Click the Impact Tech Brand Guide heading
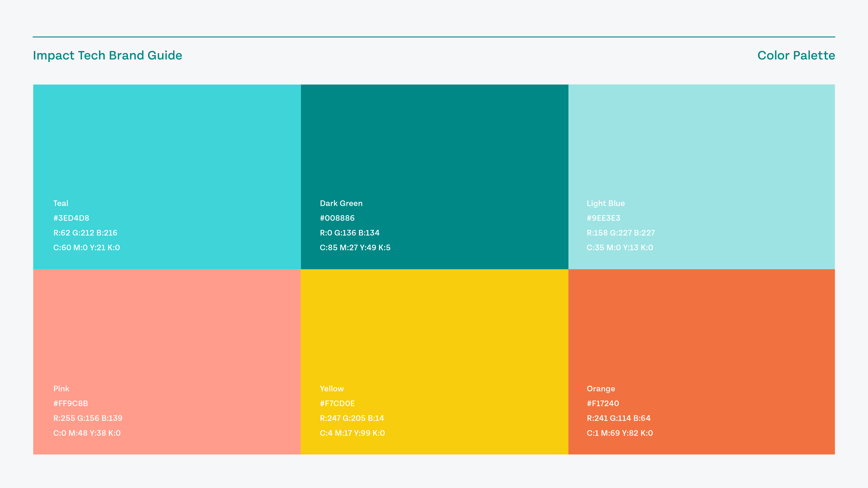Viewport: 868px width, 488px height. click(x=107, y=56)
